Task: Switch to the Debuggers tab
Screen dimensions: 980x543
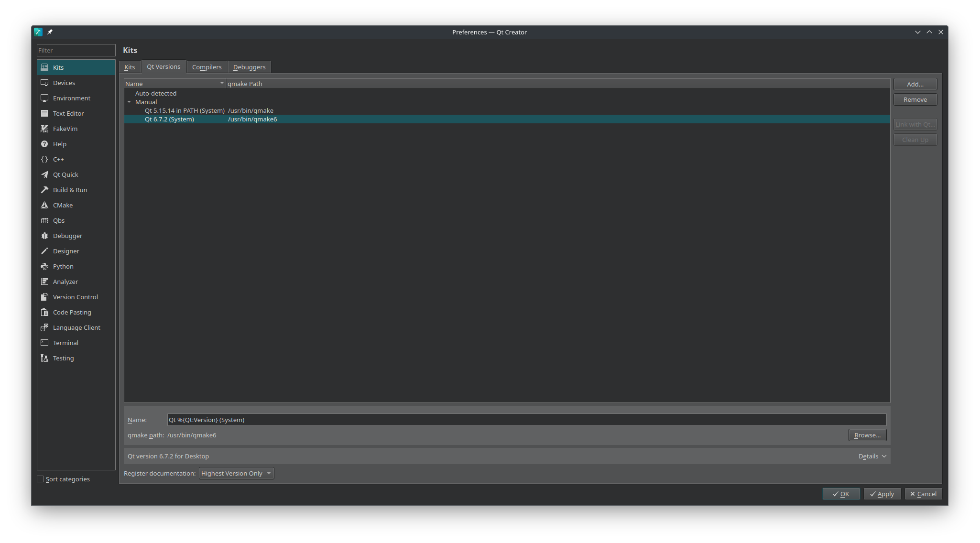Action: tap(249, 67)
